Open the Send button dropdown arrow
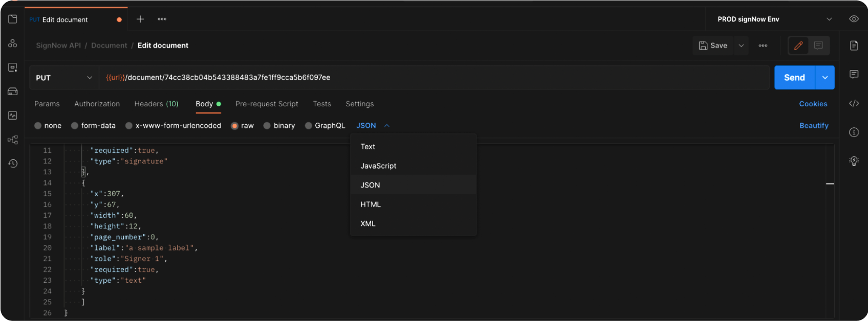The height and width of the screenshot is (321, 868). [824, 78]
